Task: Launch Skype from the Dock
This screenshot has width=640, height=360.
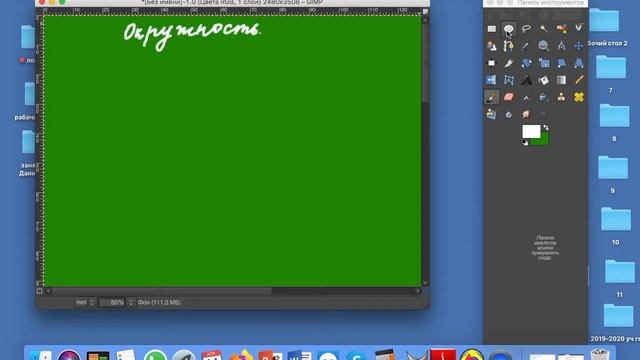Action: pyautogui.click(x=357, y=356)
